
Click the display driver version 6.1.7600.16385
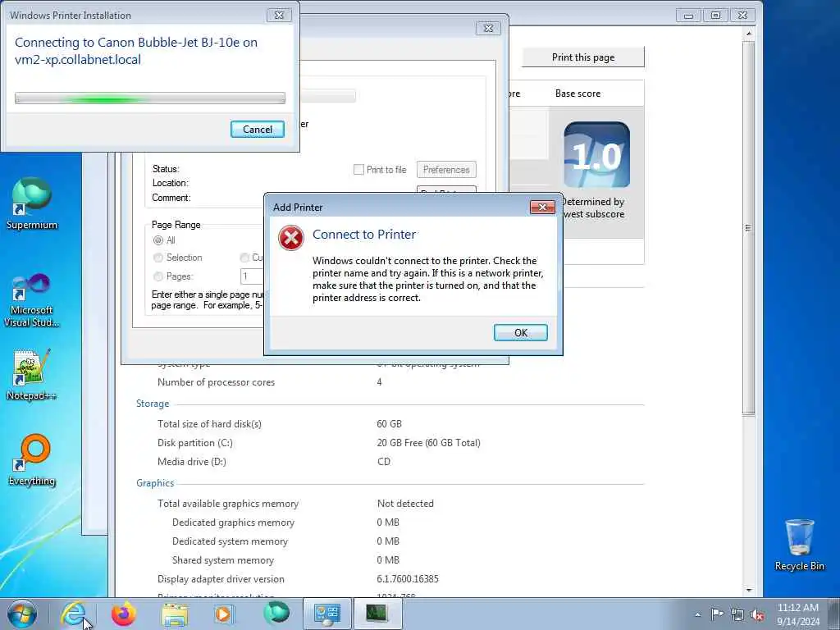408,578
